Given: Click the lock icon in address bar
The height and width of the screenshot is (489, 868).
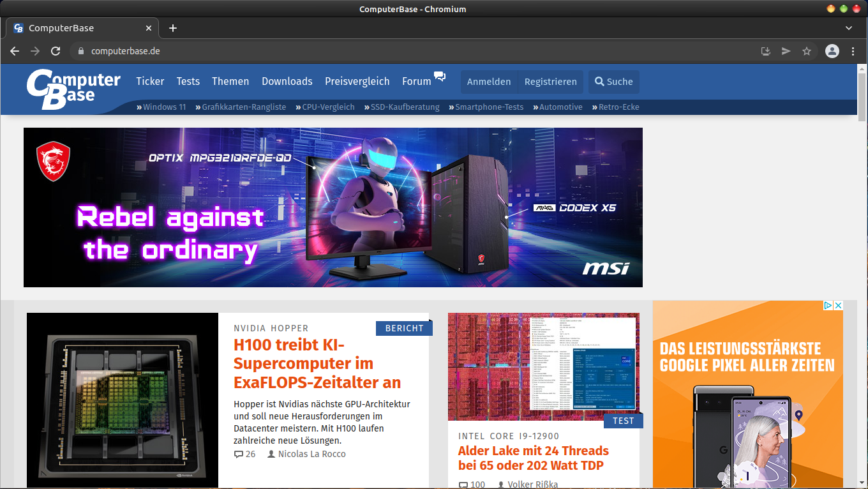Looking at the screenshot, I should [x=80, y=51].
